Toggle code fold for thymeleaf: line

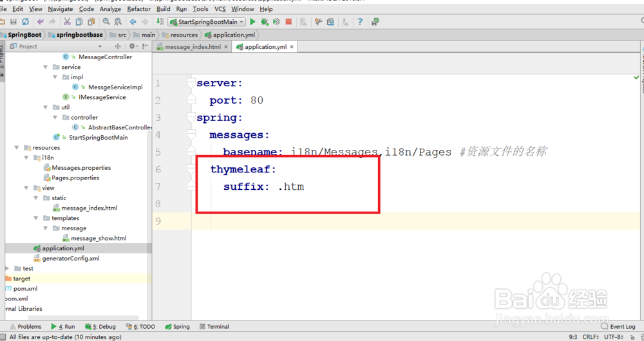191,169
